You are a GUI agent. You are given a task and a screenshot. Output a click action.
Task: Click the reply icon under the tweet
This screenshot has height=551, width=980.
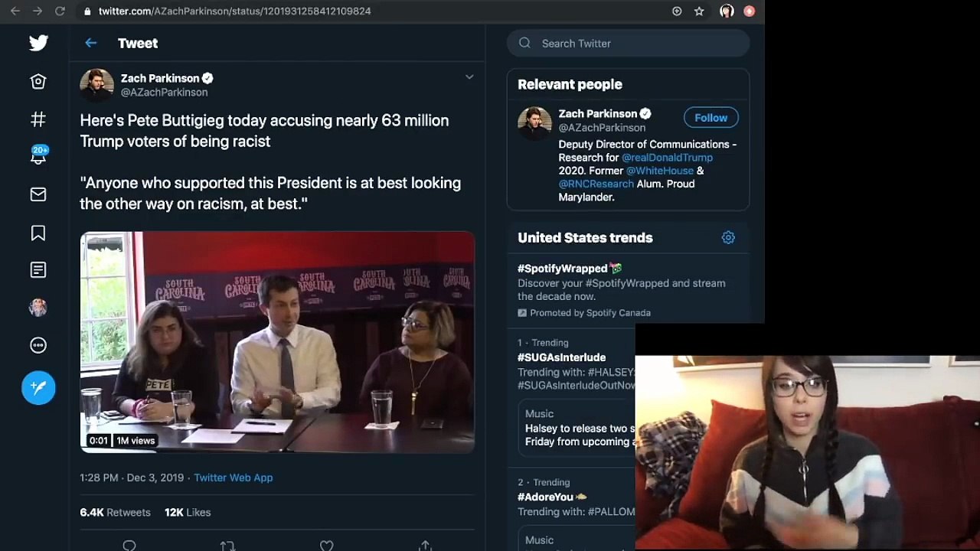pyautogui.click(x=129, y=545)
